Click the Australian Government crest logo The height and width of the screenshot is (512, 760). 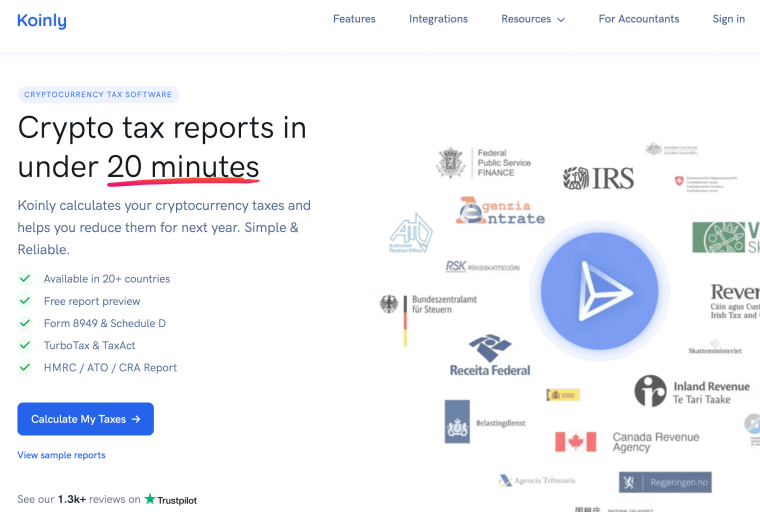[671, 149]
